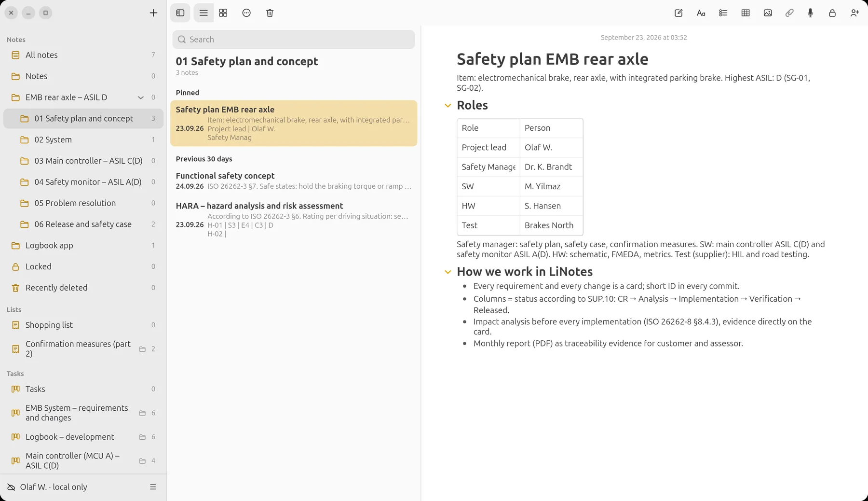Open Logbook – development task board
Image resolution: width=868 pixels, height=501 pixels.
click(x=83, y=437)
